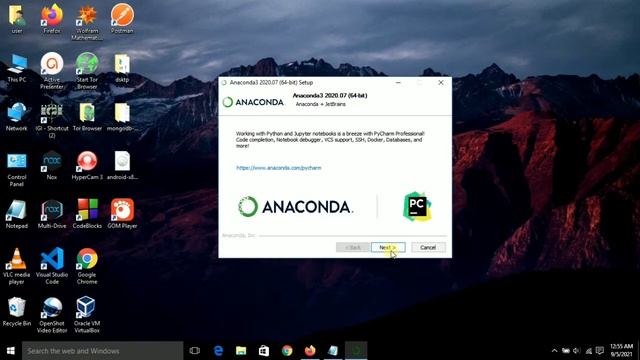Select the Recycle Bin icon
This screenshot has height=360, width=640.
[17, 312]
